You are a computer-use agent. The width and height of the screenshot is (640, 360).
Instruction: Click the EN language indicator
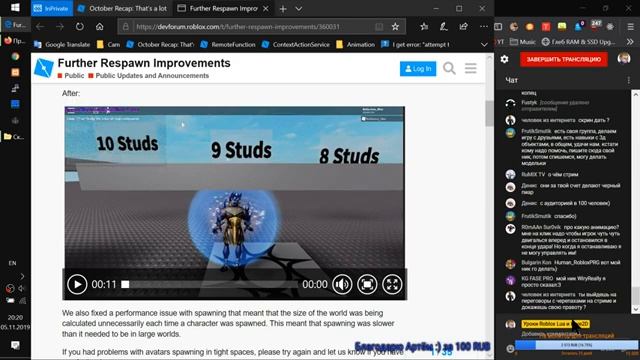[12, 263]
